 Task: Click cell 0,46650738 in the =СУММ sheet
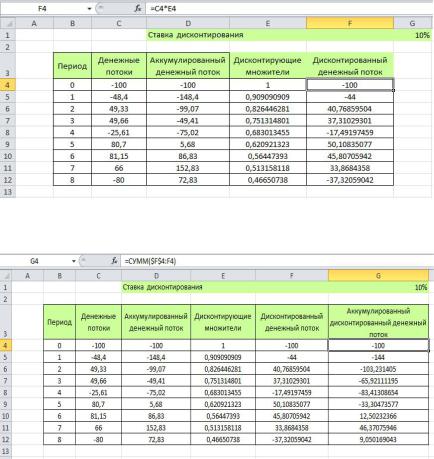223,439
